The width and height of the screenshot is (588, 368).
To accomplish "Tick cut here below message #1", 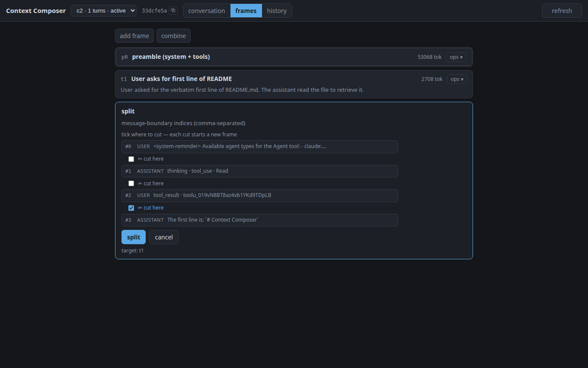I will pyautogui.click(x=131, y=184).
